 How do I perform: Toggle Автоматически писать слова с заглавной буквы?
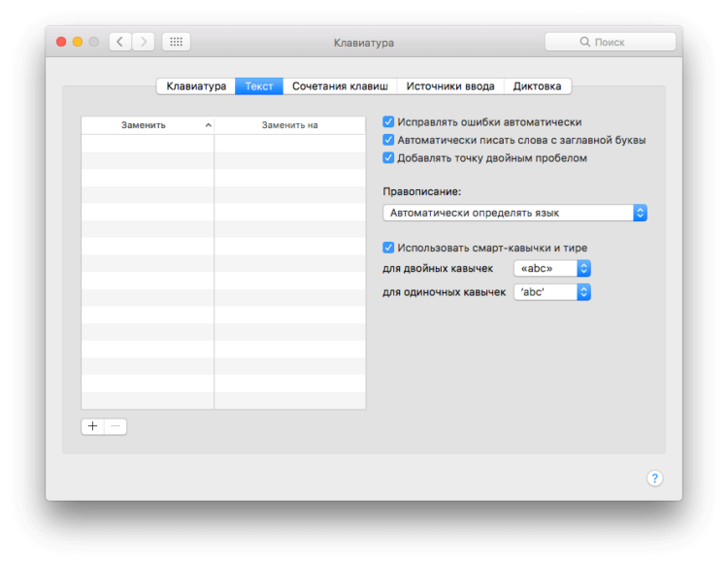(x=388, y=140)
